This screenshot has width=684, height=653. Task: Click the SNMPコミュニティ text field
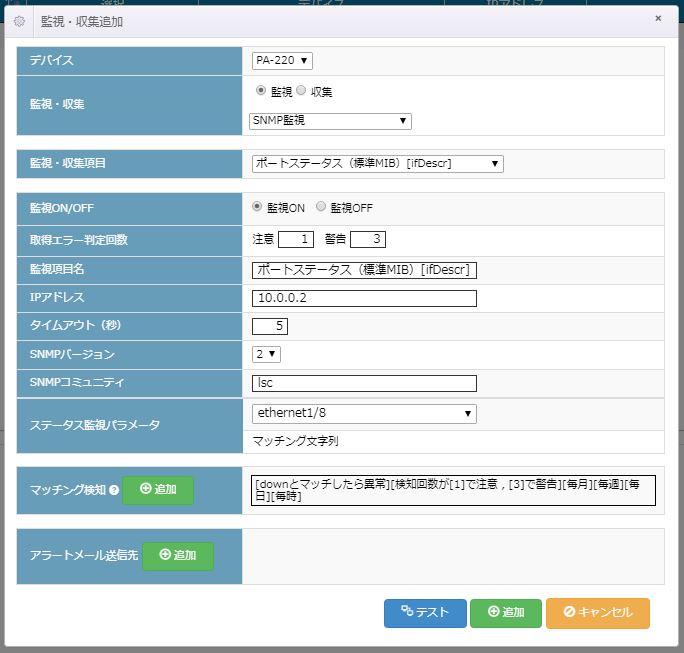pyautogui.click(x=364, y=383)
